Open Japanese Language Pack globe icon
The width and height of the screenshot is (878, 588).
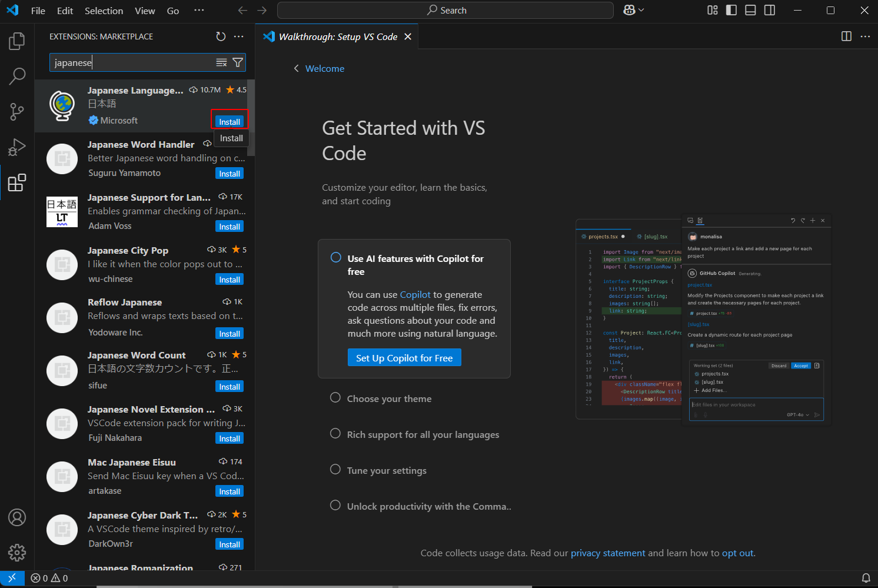click(x=62, y=105)
